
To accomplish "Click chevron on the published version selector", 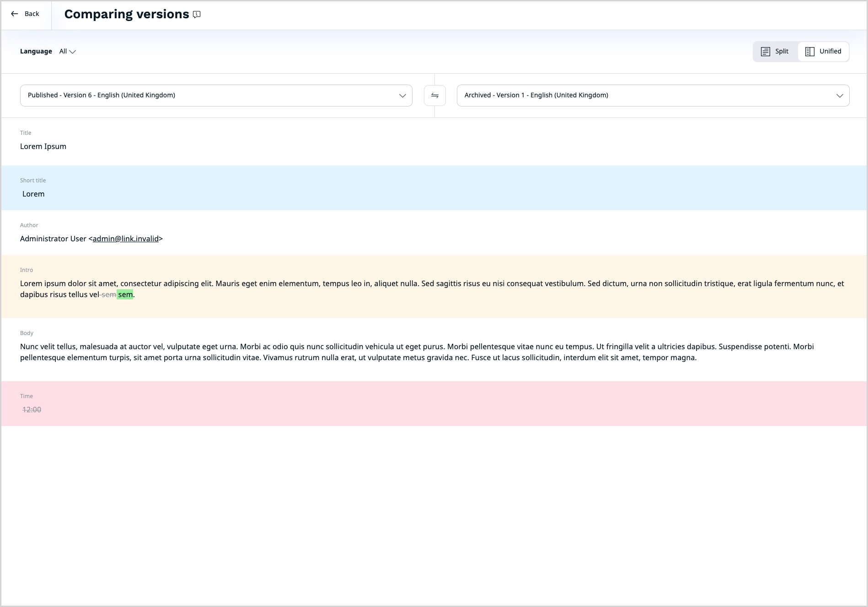I will point(402,96).
